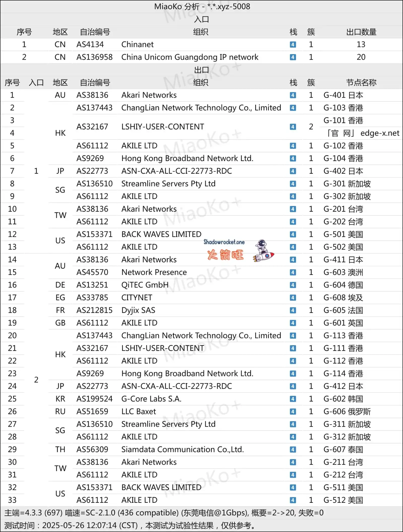Click the rocket astronaut logo

pyautogui.click(x=263, y=251)
